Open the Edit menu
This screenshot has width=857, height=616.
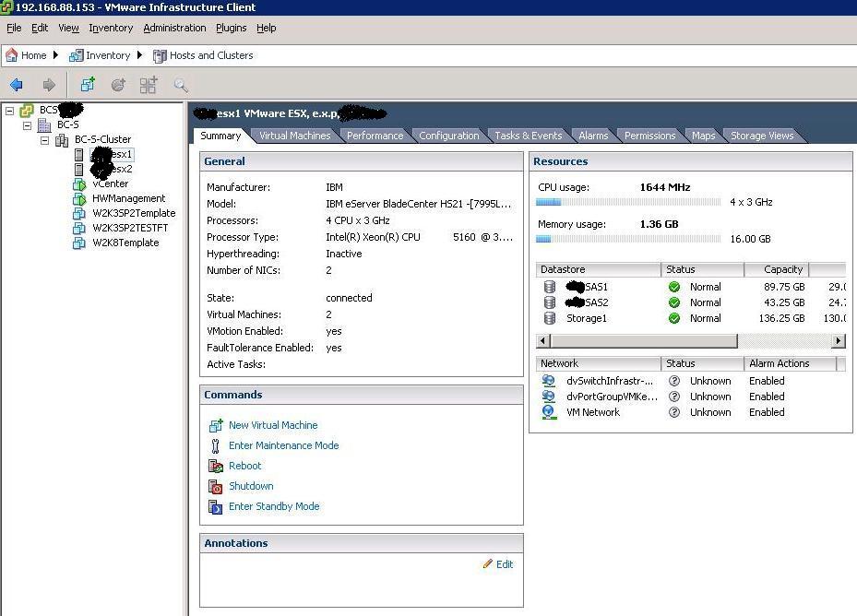[40, 28]
